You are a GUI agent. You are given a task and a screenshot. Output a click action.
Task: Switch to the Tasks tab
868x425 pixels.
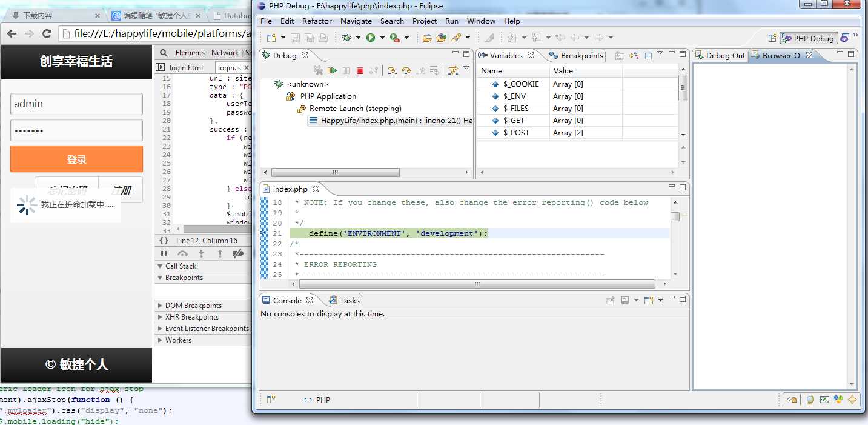pos(344,300)
